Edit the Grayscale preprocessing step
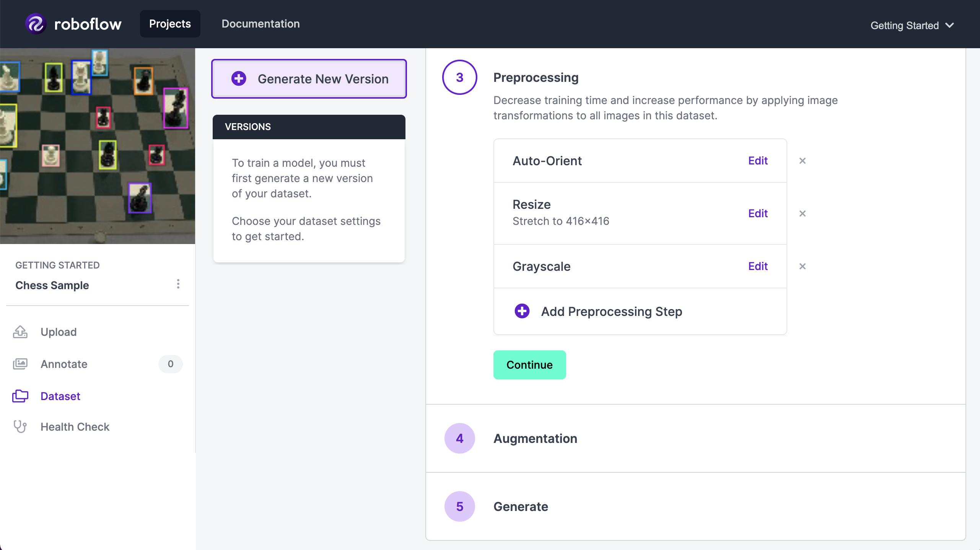 (x=757, y=266)
